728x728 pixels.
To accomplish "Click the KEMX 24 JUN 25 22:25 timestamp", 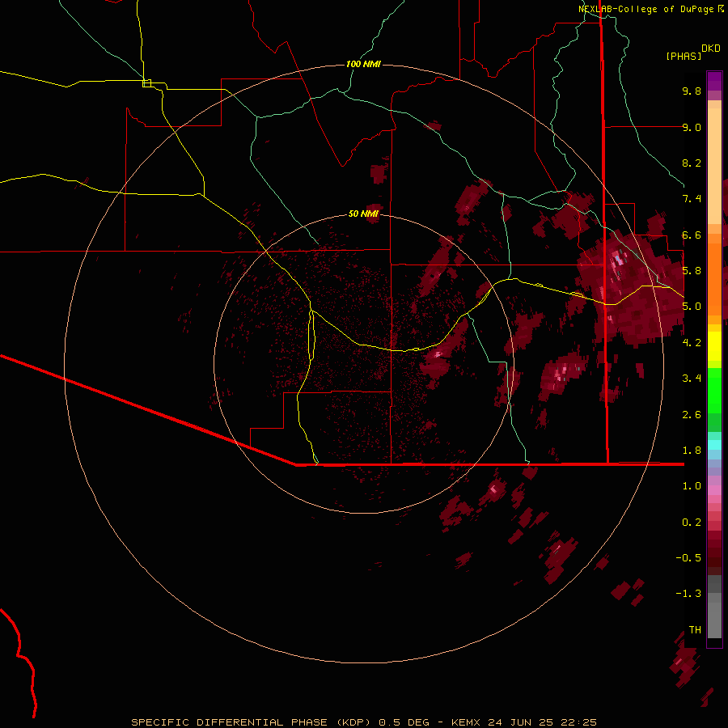I will point(523,722).
